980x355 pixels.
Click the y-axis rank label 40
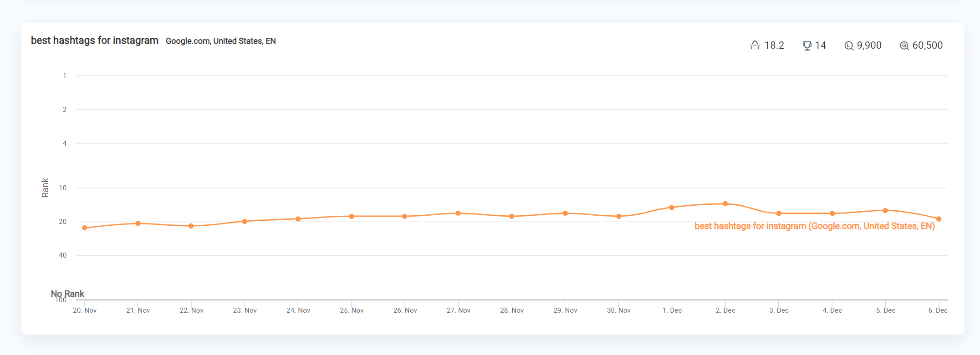pyautogui.click(x=63, y=255)
